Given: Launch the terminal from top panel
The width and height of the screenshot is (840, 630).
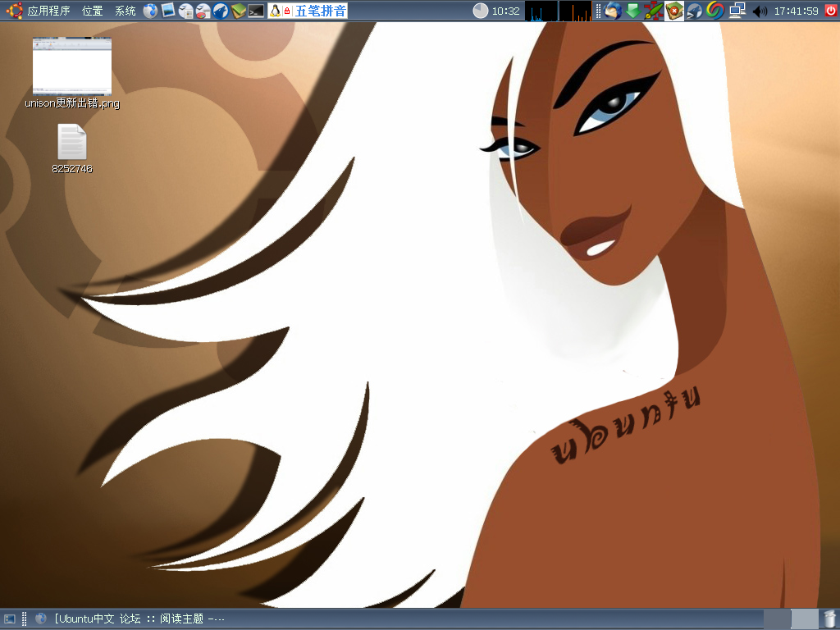Looking at the screenshot, I should click(256, 11).
